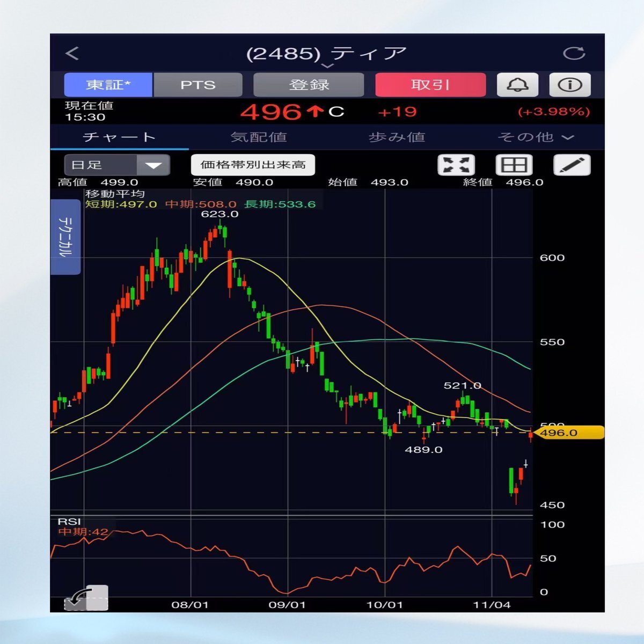
Task: Switch to the 東証 market
Action: coord(108,85)
